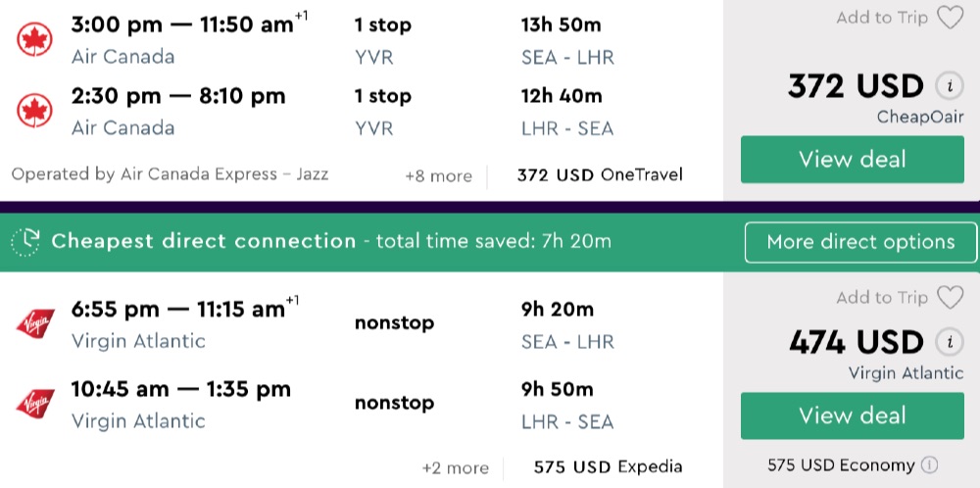This screenshot has height=488, width=980.
Task: Toggle the Add to Trip heart for the Air Canada deal
Action: (x=949, y=19)
